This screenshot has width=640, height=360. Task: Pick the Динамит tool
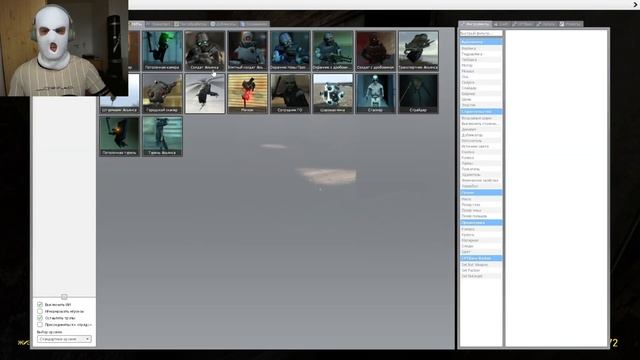click(x=481, y=129)
